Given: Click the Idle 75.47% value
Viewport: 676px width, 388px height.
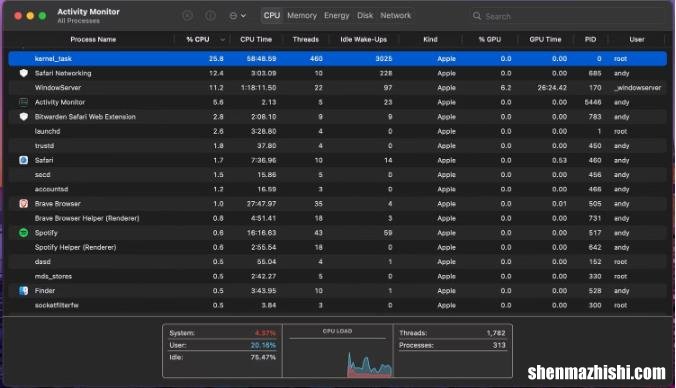Looking at the screenshot, I should (x=263, y=357).
